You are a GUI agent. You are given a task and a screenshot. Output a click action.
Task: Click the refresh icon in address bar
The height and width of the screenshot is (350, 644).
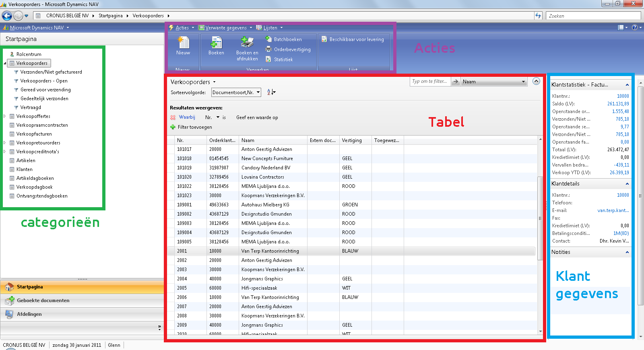coord(538,16)
